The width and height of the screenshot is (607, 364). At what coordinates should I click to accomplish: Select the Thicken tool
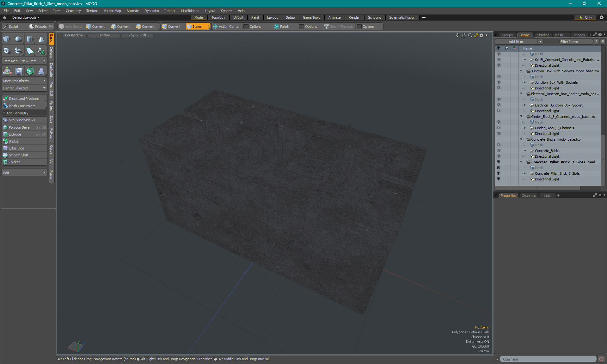click(15, 162)
